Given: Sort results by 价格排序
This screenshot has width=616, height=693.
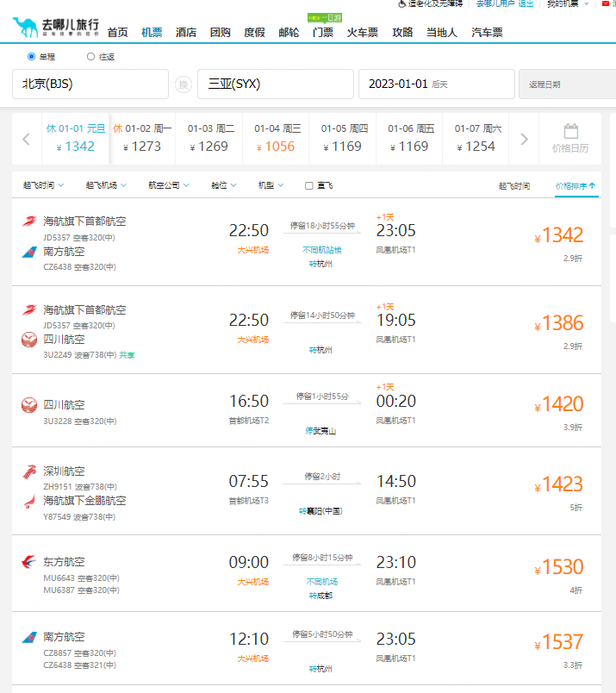Looking at the screenshot, I should click(576, 186).
